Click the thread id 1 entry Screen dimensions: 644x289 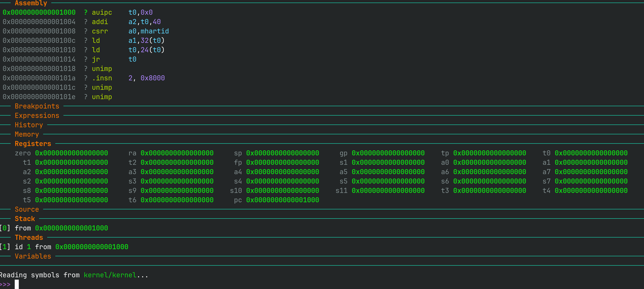[29, 247]
